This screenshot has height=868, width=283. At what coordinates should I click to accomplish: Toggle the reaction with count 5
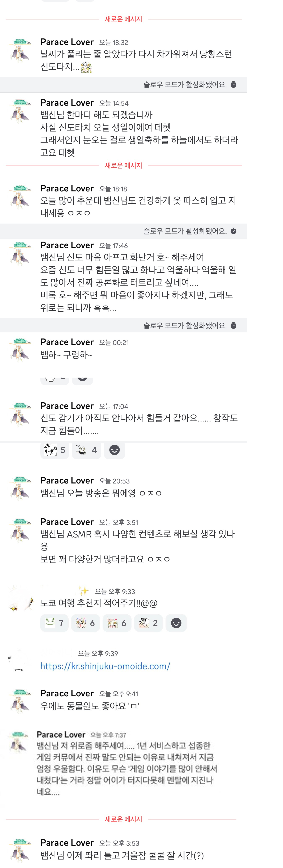pos(55,450)
